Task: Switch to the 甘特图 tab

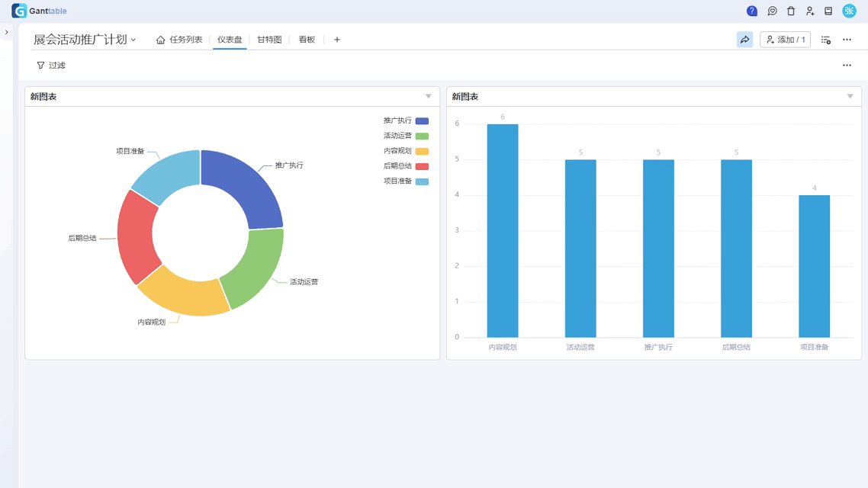Action: tap(269, 40)
